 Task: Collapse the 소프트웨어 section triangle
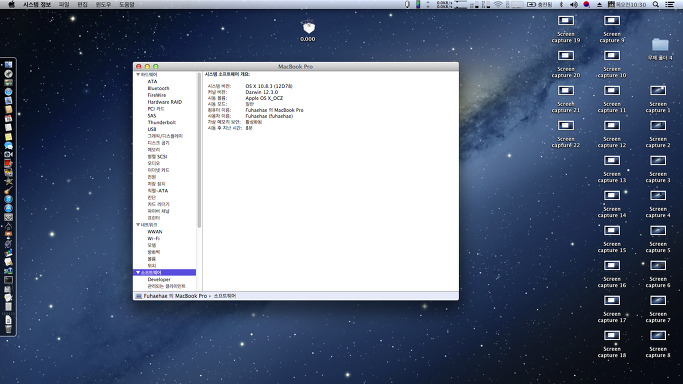(x=138, y=273)
